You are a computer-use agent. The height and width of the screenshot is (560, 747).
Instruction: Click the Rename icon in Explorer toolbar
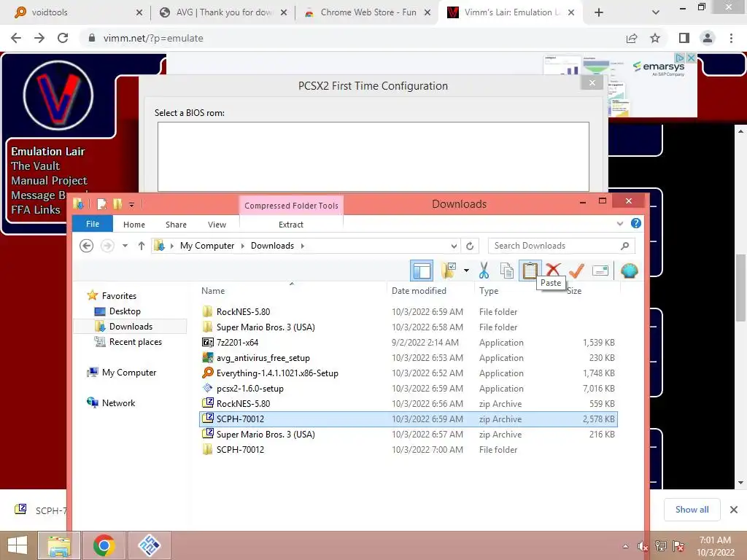click(x=600, y=271)
